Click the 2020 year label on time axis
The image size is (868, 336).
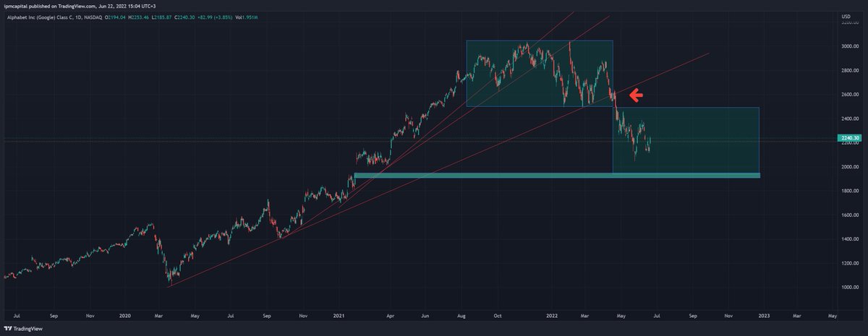tap(124, 316)
